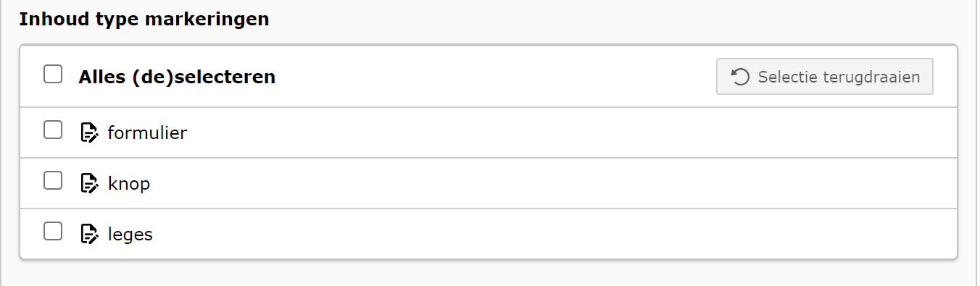Revert selection with Selectie terugdraaien button
The height and width of the screenshot is (286, 980).
pos(825,77)
